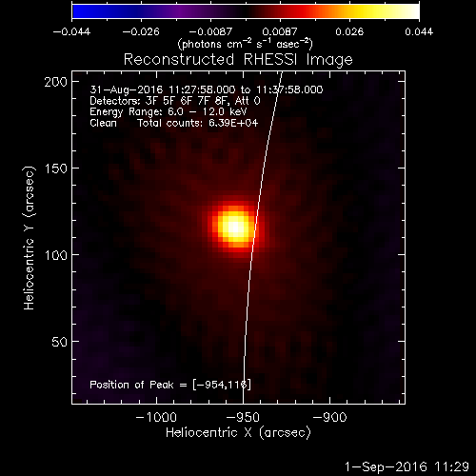The image size is (476, 476).
Task: Click the Detectors 3F 5F 6F 7F 8F line
Action: [x=175, y=101]
